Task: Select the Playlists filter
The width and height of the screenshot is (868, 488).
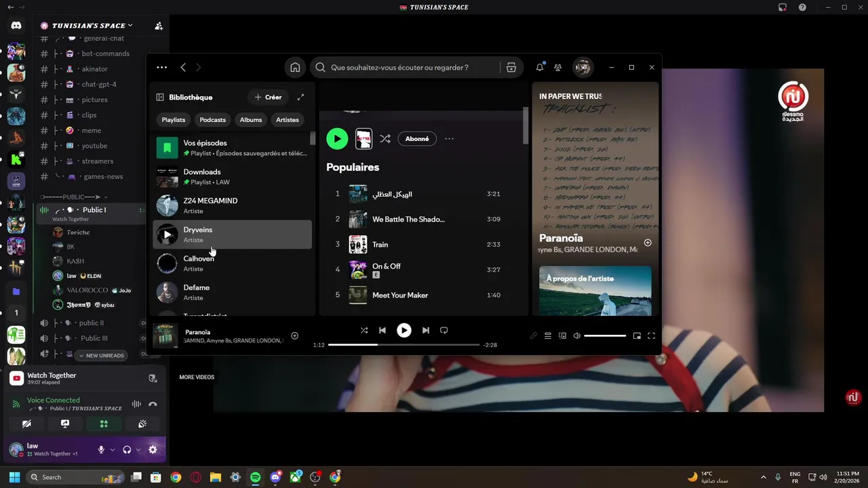Action: [174, 120]
